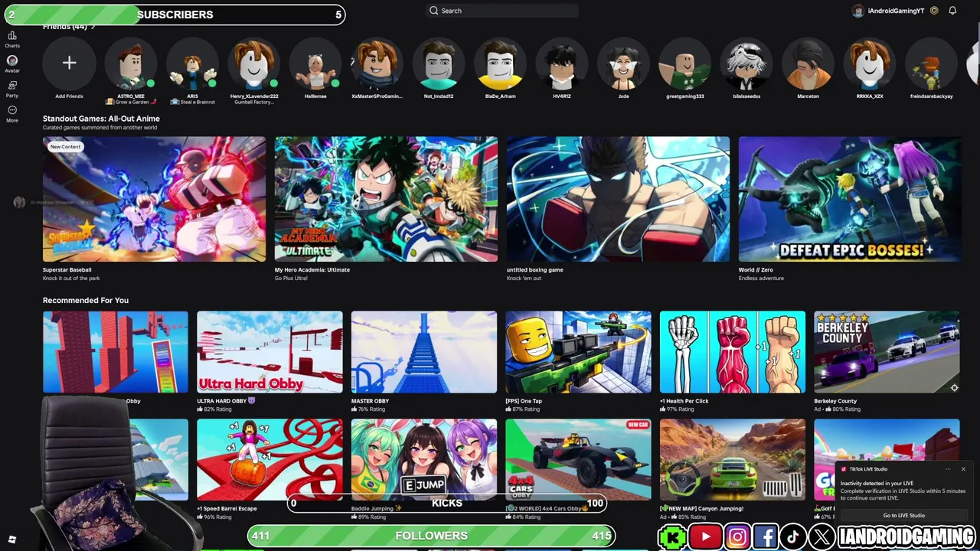The width and height of the screenshot is (980, 551).
Task: Open the [FPS] One Tap thumbnail
Action: [x=578, y=352]
